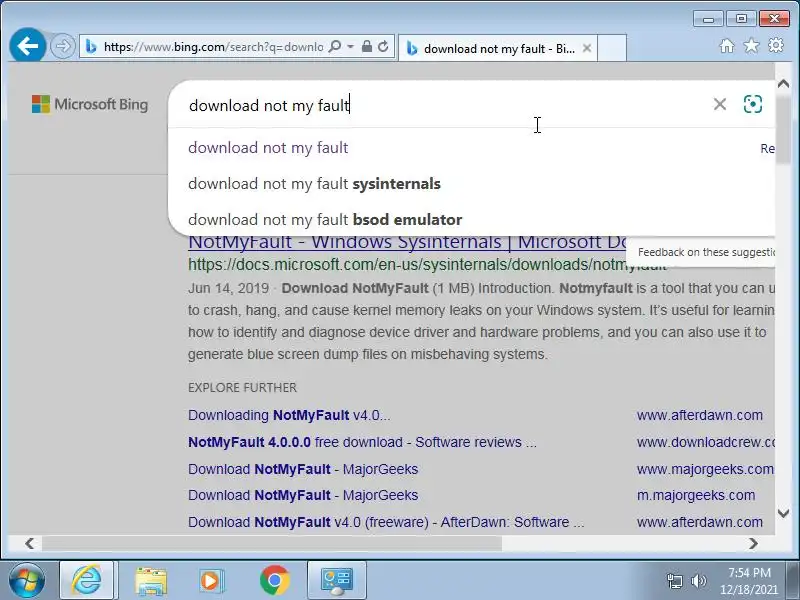Click vertical scrollbar up arrow
The image size is (800, 600).
tap(783, 84)
